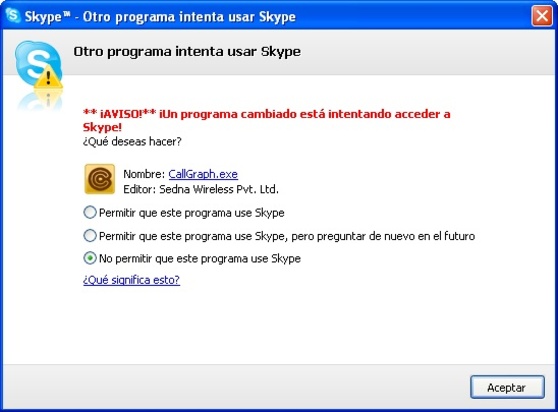Select "Permitir que este programa use Skype" radio button
This screenshot has width=558, height=412.
[x=90, y=212]
